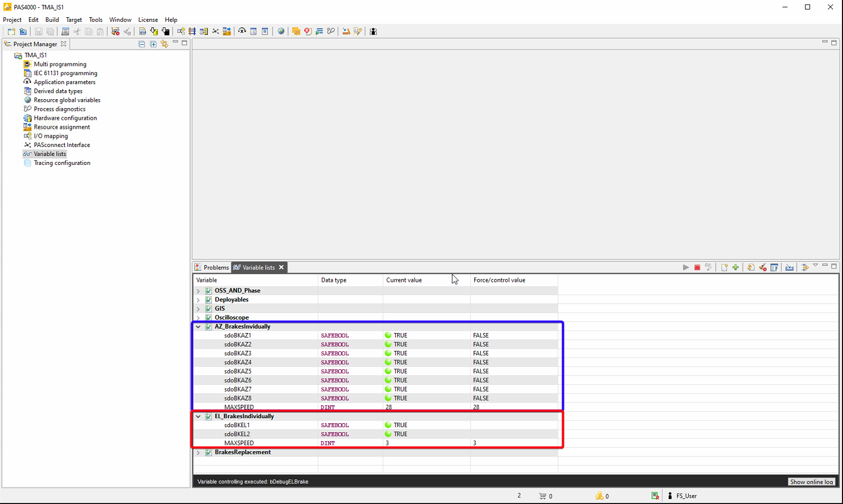Click collapse all icon in Project Manager
This screenshot has height=504, width=843.
(142, 44)
